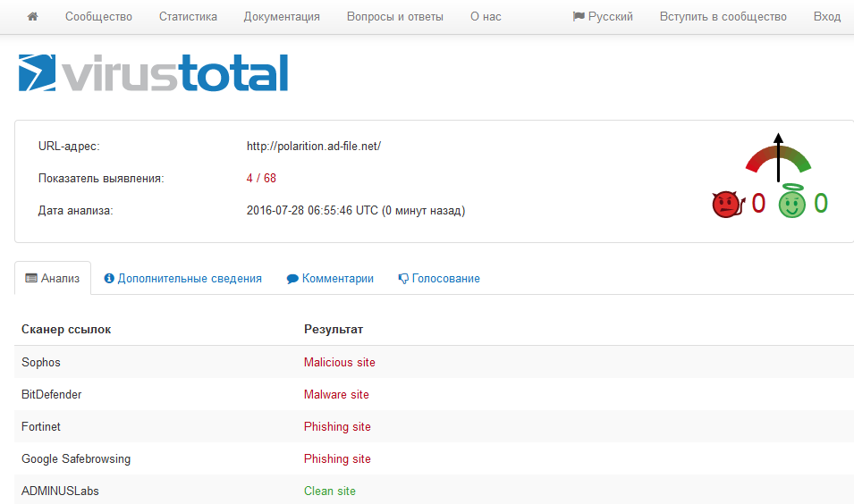This screenshot has width=854, height=504.
Task: Click Phishing site result for Google Safebrowsing
Action: coord(337,458)
